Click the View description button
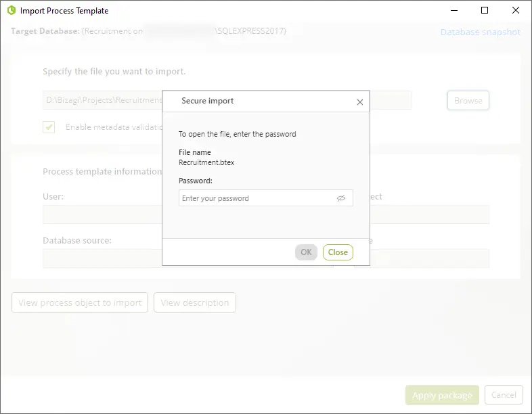Screen dimensions: 532x414 195,302
